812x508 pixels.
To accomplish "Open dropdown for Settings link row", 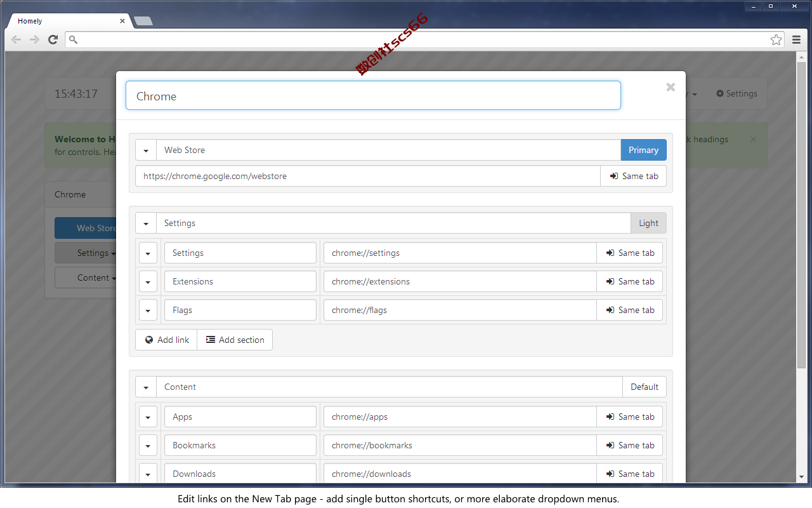I will 148,253.
